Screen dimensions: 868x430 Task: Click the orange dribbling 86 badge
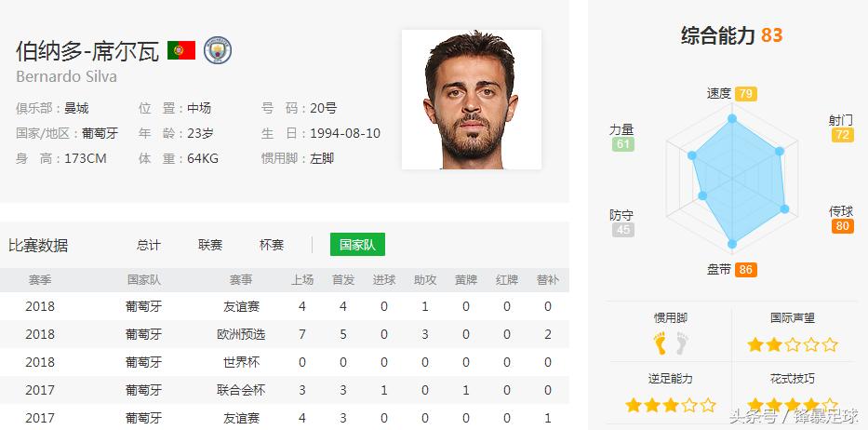pos(745,270)
